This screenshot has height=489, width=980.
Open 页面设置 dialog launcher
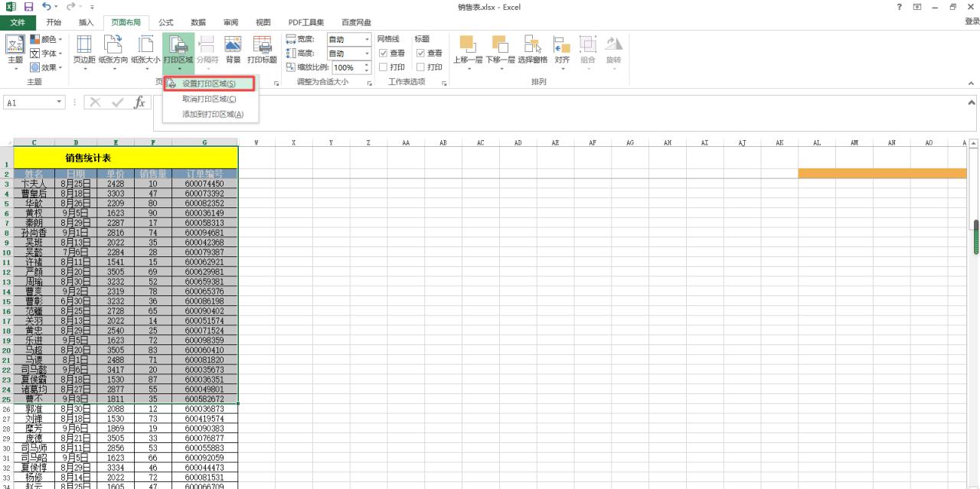pyautogui.click(x=276, y=83)
